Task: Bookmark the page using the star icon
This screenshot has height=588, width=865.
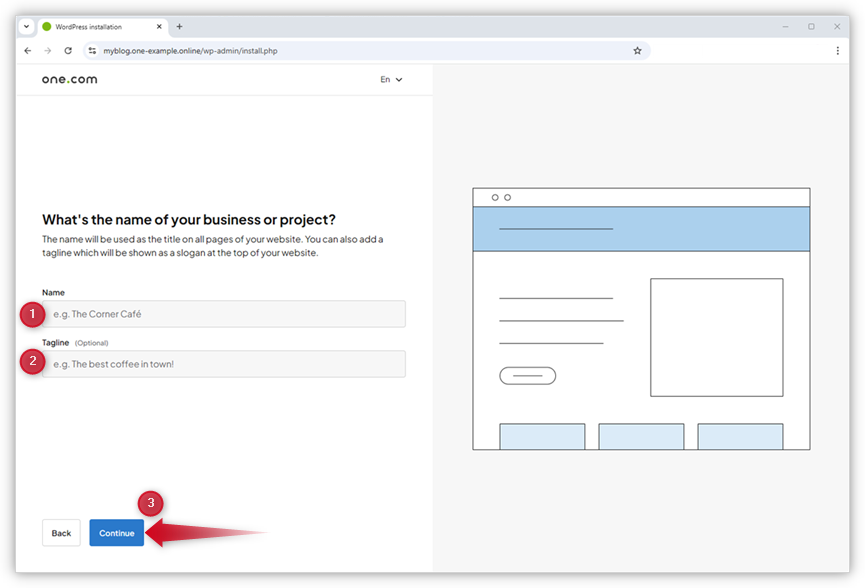Action: [637, 50]
